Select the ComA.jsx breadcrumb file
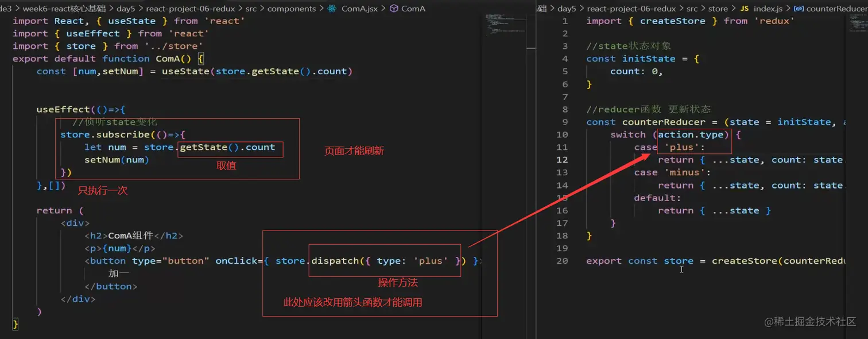 coord(359,9)
